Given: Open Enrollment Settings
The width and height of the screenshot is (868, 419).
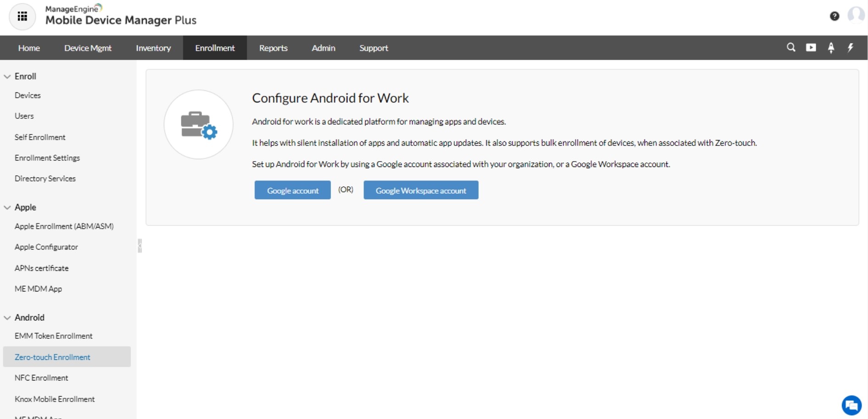Looking at the screenshot, I should pos(47,158).
